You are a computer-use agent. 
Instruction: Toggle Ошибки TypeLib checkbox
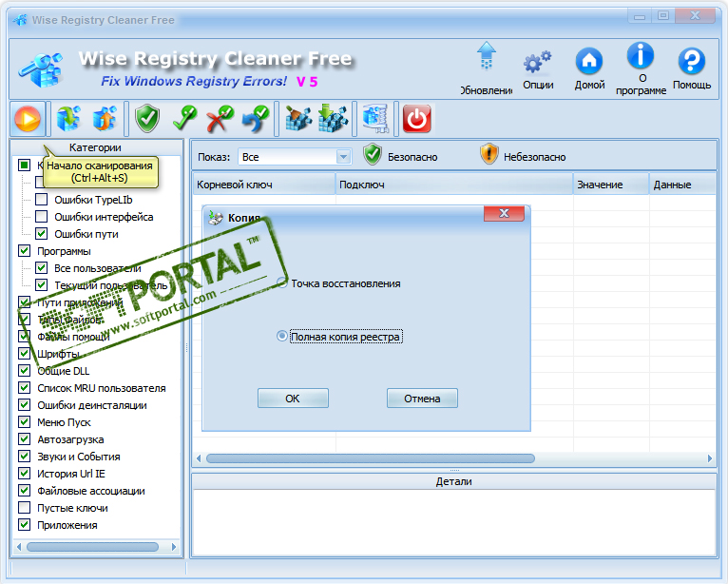point(42,200)
